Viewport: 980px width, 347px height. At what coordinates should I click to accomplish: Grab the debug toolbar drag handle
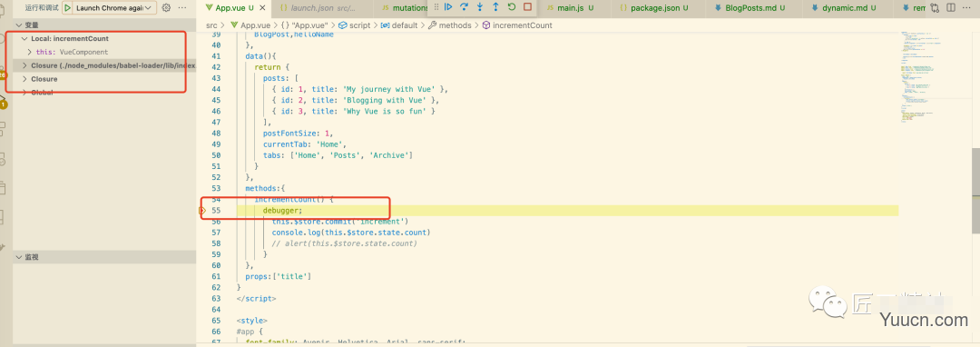click(x=436, y=7)
